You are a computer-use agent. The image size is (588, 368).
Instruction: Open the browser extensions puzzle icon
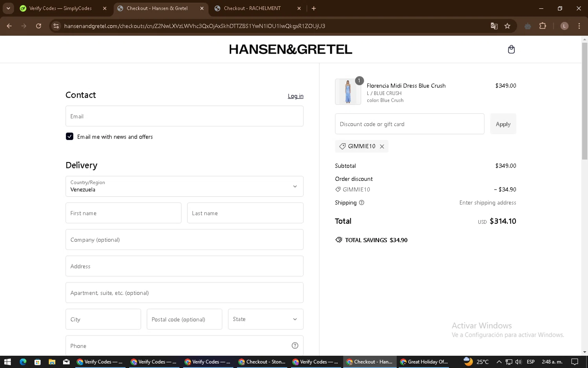[x=543, y=26]
